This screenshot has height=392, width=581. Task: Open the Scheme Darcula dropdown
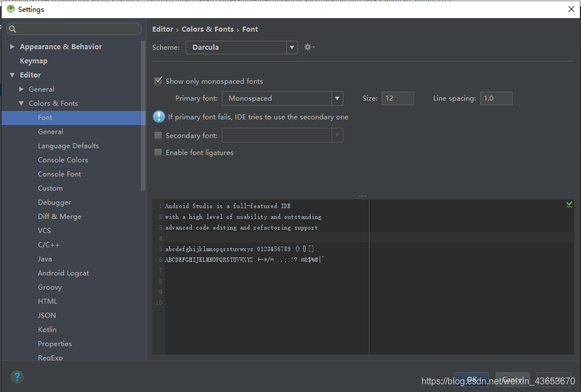(x=242, y=48)
